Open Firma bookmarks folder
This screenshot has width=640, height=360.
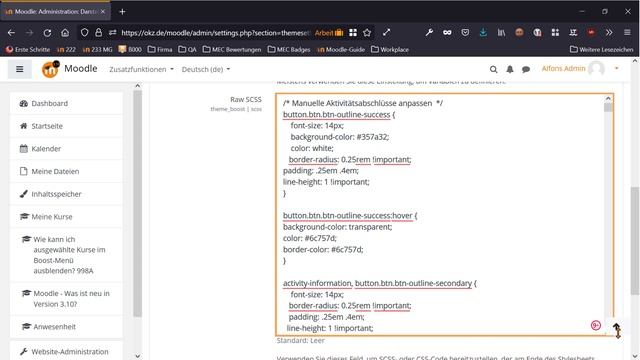(160, 49)
